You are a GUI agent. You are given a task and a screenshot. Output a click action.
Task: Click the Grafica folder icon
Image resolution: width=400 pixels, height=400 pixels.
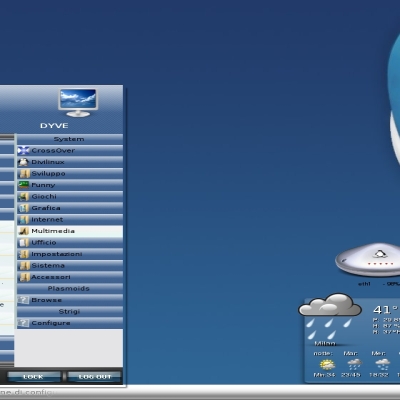point(24,208)
